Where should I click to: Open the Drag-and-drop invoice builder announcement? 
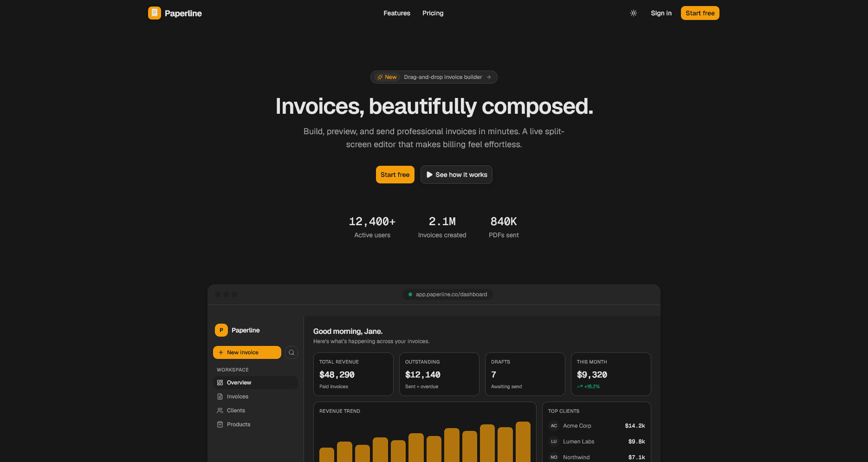click(434, 77)
